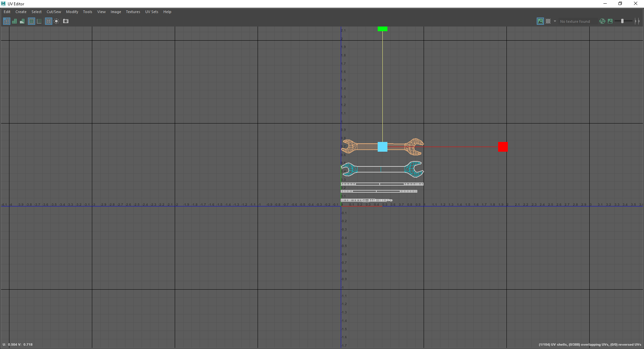
Task: Open the View menu
Action: tap(101, 12)
